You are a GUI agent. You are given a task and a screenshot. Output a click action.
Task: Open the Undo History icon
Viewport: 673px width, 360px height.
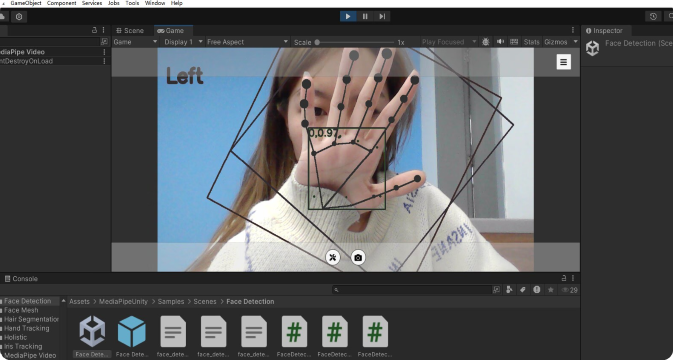(x=653, y=16)
